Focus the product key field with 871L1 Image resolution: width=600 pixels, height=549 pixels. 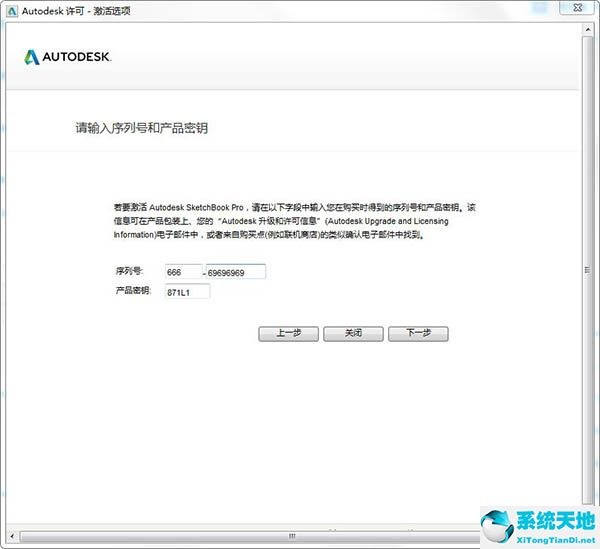pyautogui.click(x=187, y=292)
